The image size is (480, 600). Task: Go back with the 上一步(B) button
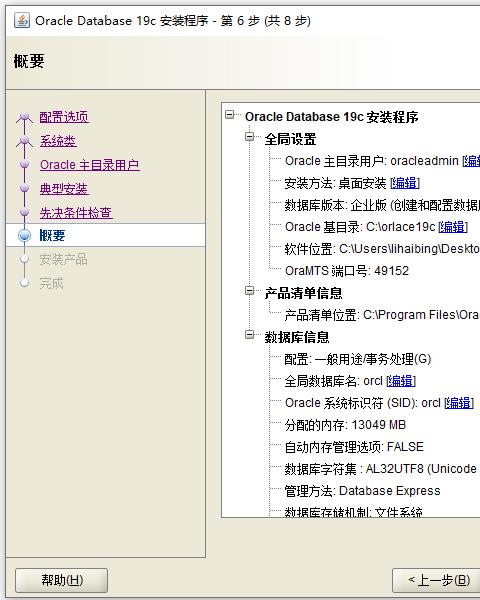click(436, 580)
